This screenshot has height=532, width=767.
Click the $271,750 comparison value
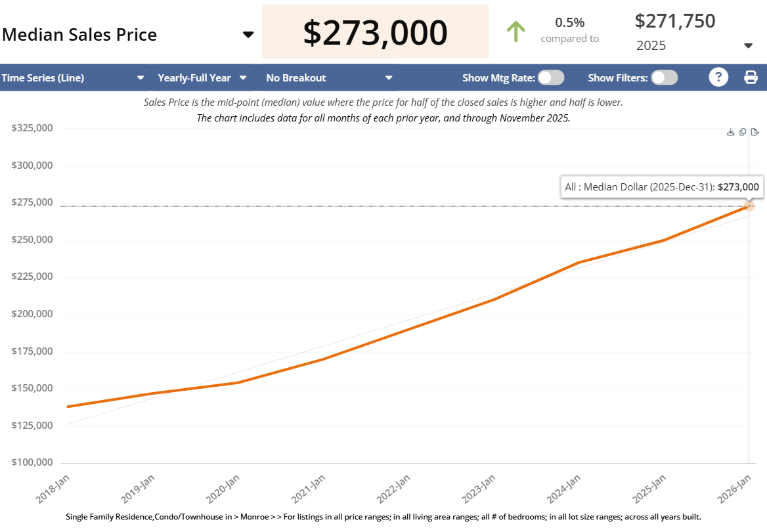click(x=675, y=21)
